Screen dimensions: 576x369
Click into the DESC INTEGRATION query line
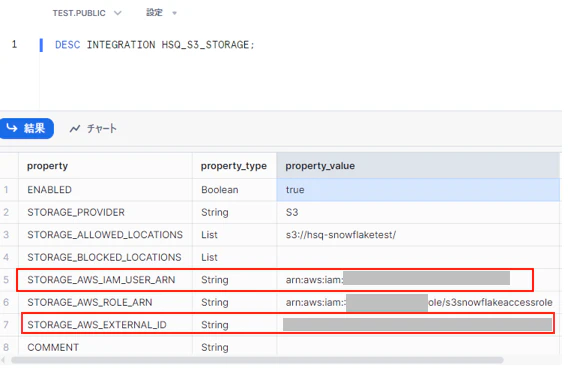[x=154, y=45]
